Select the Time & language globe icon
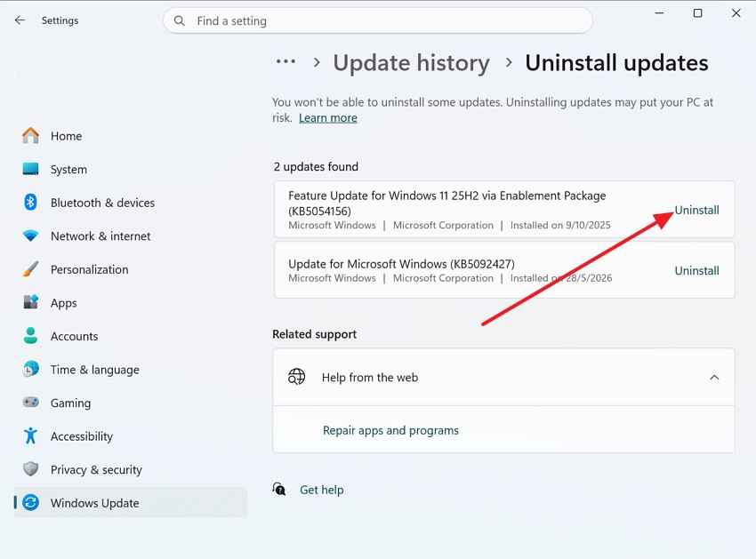The image size is (756, 559). click(x=31, y=370)
